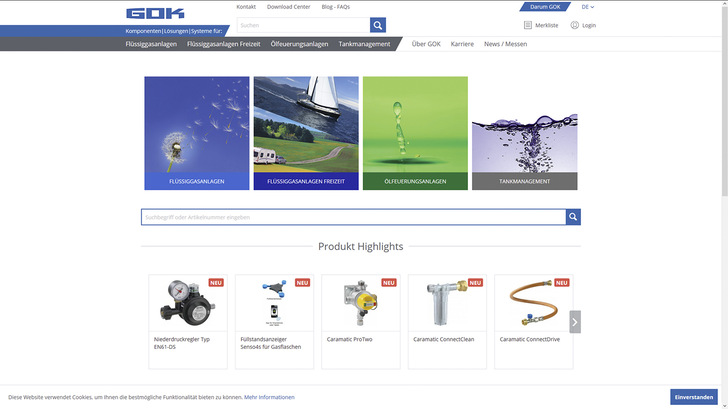Click the Suchbegriff oder Artikelnummer input field

pos(352,217)
